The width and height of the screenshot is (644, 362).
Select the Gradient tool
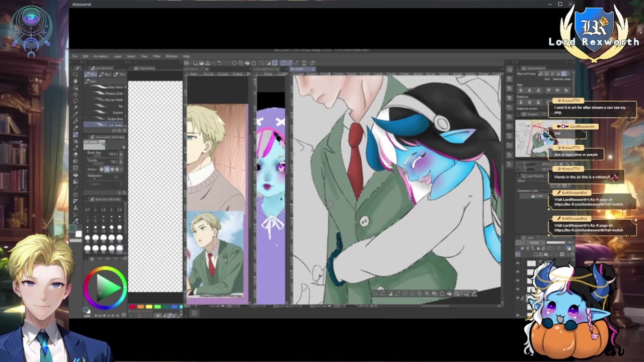click(x=75, y=182)
